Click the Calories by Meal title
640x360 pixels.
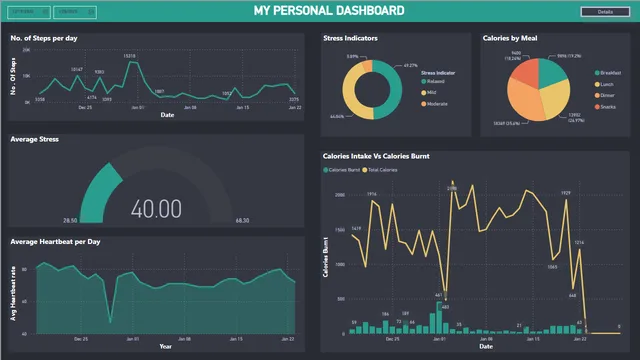click(x=510, y=38)
